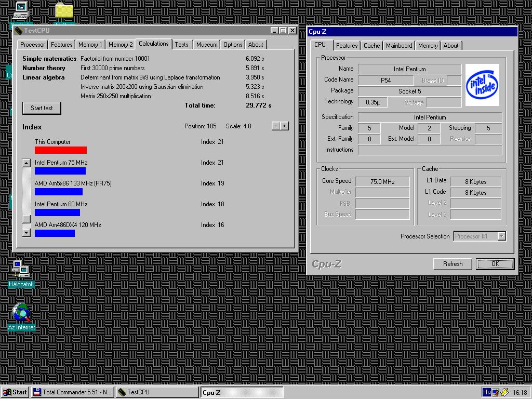Open the My Computer desktop icon
Image resolution: width=532 pixels, height=399 pixels.
coord(21,11)
